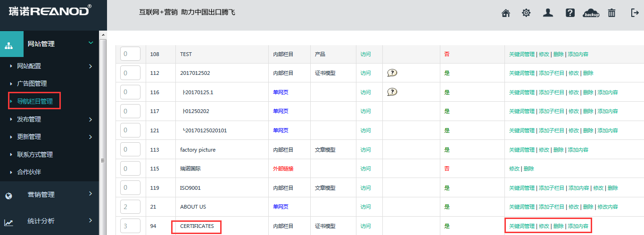Open the help question mark icon

[x=570, y=13]
